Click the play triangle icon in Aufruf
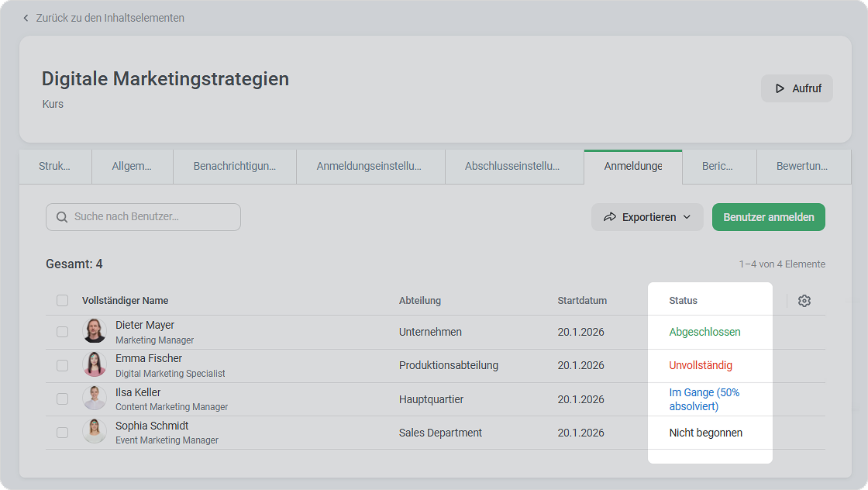The height and width of the screenshot is (490, 868). (780, 88)
